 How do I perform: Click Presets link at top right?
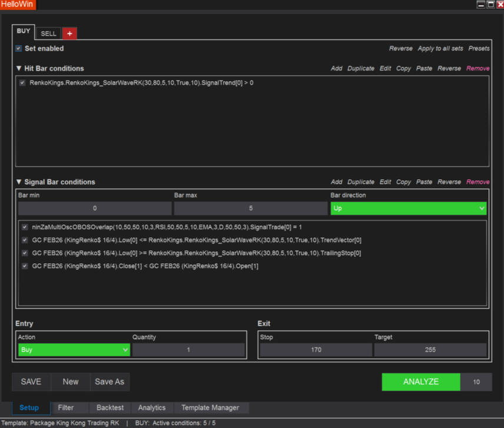click(479, 48)
